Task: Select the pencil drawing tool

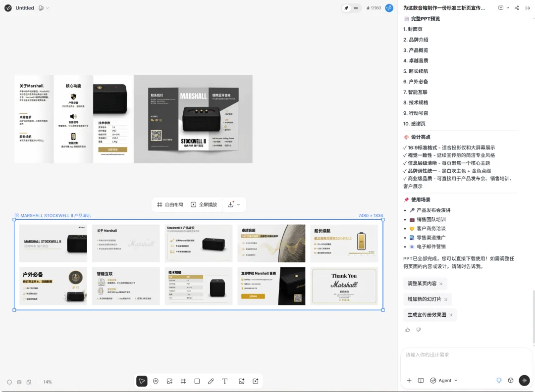Action: click(211, 381)
